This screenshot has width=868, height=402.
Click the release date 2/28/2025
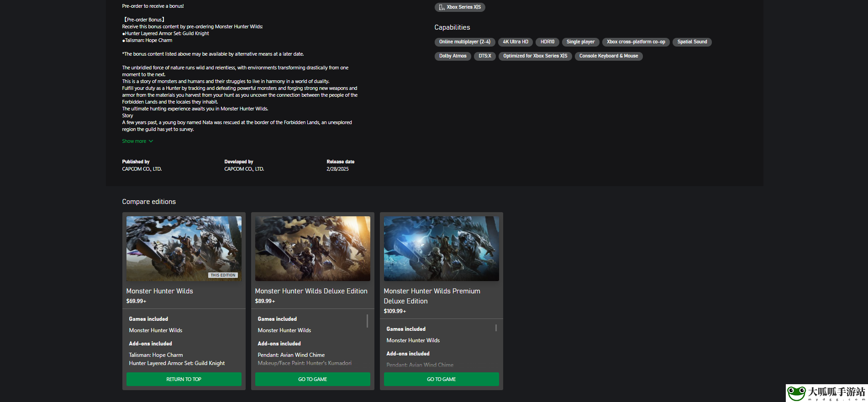[337, 169]
